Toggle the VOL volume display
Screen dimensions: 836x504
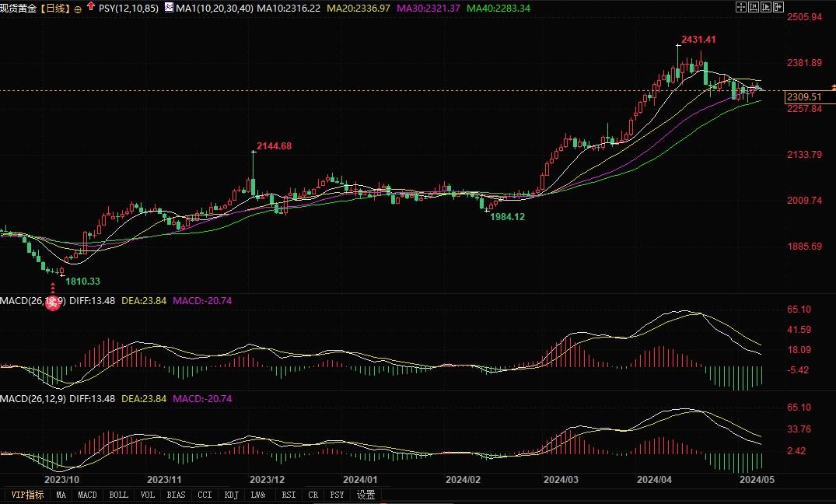147,494
